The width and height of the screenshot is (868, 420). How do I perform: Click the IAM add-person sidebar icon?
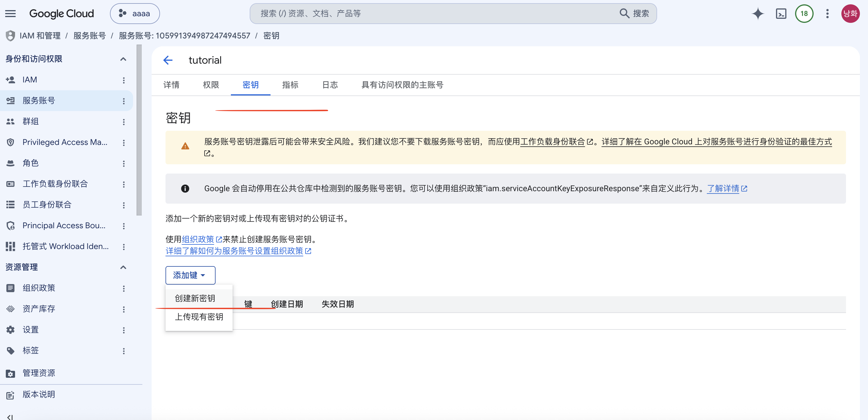(10, 80)
